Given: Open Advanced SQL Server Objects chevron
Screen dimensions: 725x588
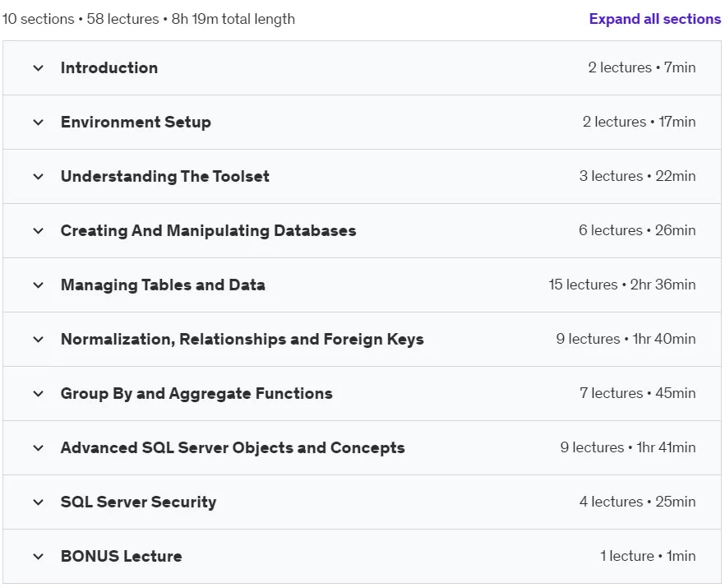Looking at the screenshot, I should pyautogui.click(x=39, y=448).
